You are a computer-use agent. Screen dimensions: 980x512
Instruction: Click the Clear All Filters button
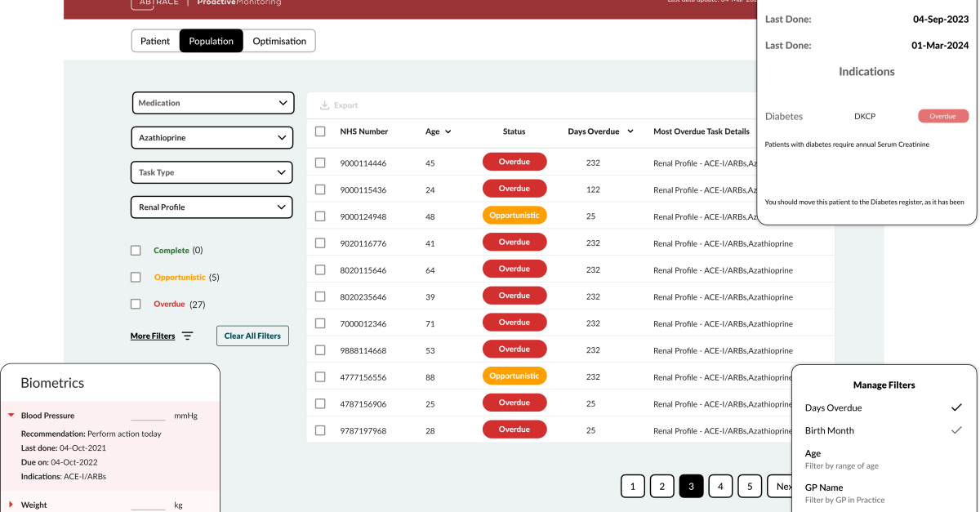coord(252,336)
